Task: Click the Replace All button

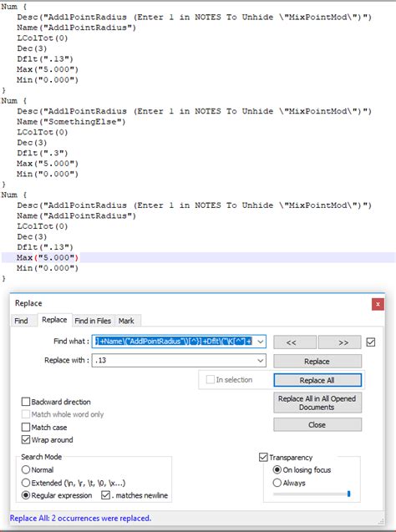Action: pos(317,380)
